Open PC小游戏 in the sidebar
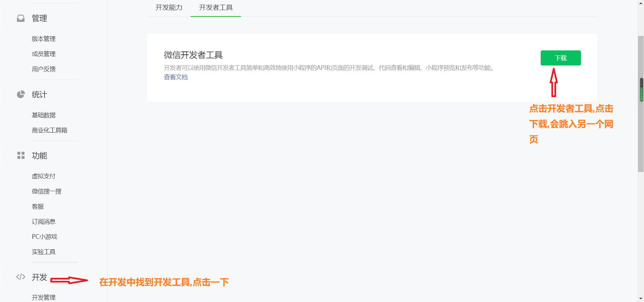Screen dimensions: 644x302 click(45, 237)
